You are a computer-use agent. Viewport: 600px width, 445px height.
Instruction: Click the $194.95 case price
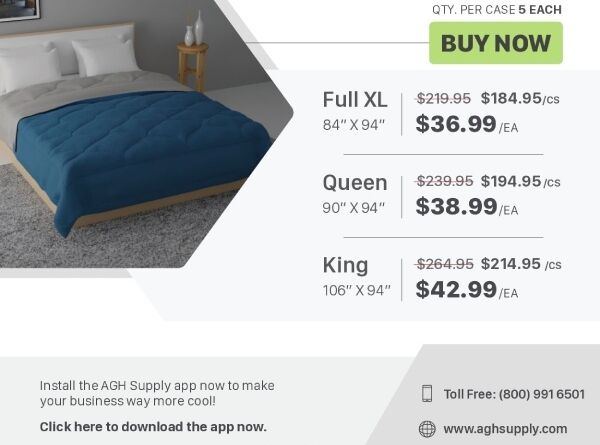(511, 181)
